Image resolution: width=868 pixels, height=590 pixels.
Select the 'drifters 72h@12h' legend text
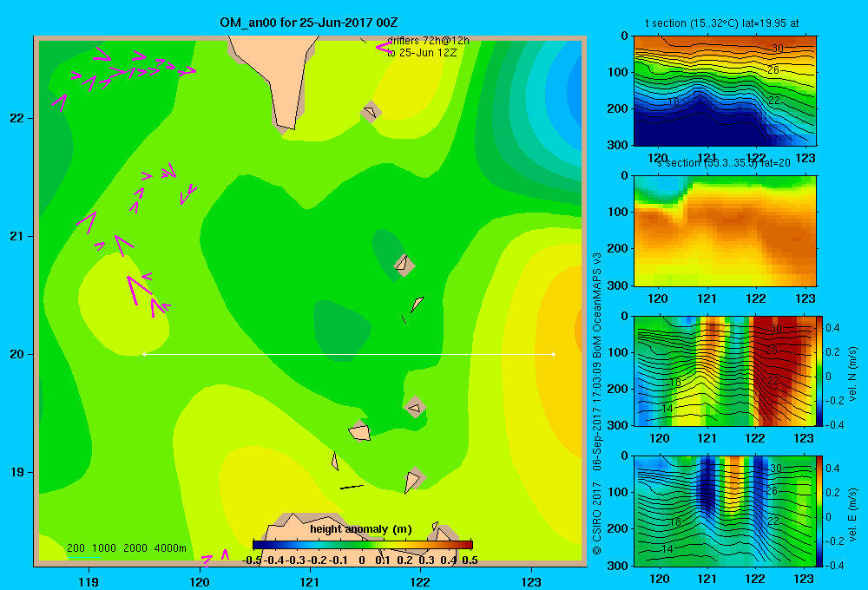click(428, 41)
